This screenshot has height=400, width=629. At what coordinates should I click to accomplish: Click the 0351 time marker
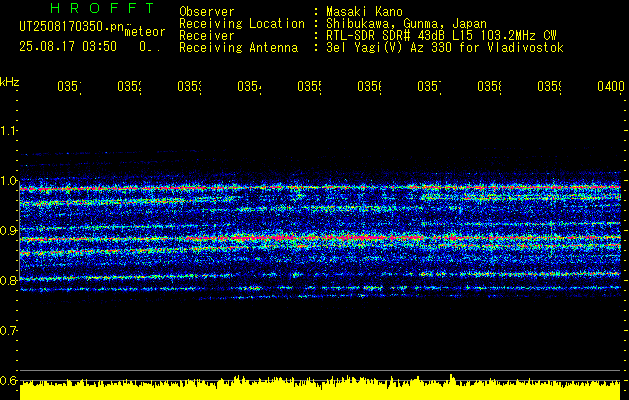pos(69,86)
